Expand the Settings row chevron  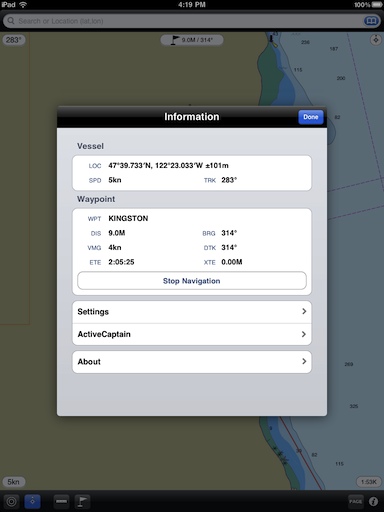304,311
